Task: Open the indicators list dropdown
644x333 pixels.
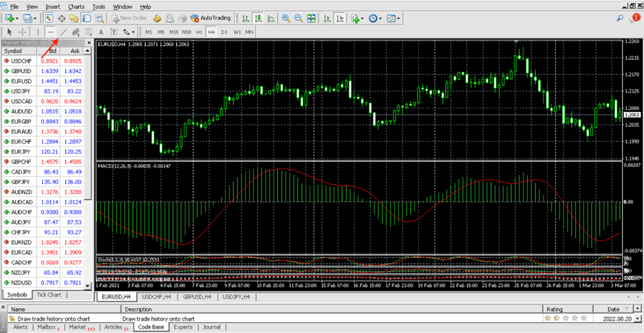Action: coord(363,18)
